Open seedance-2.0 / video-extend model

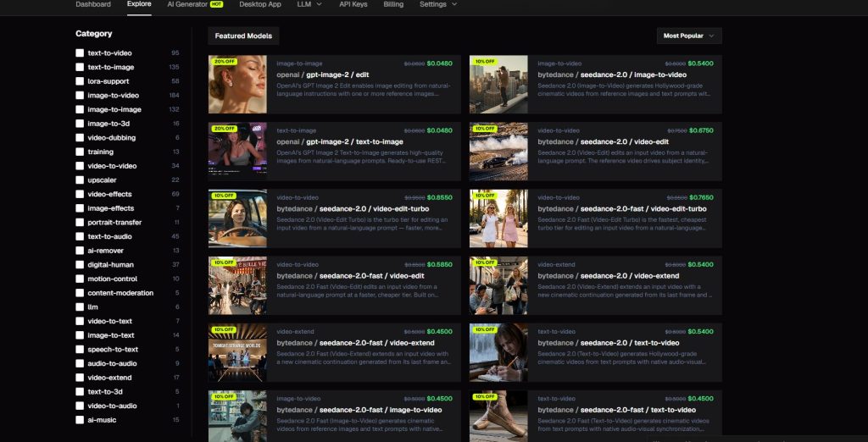pos(596,285)
